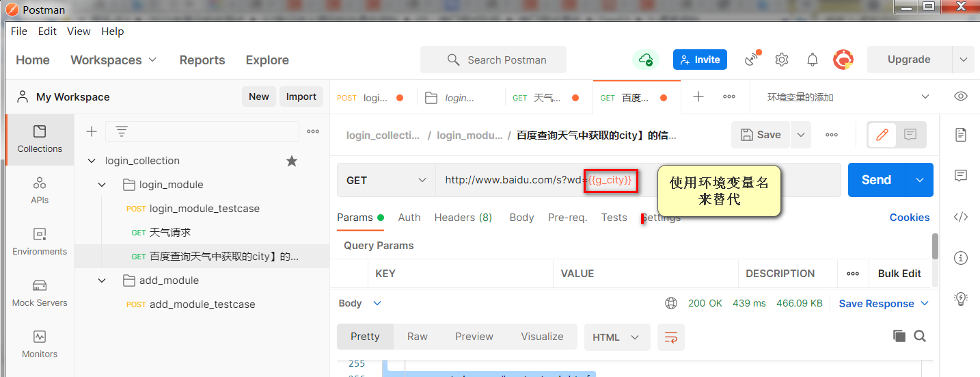
Task: Click the request pane vertical scrollbar
Action: (x=935, y=246)
